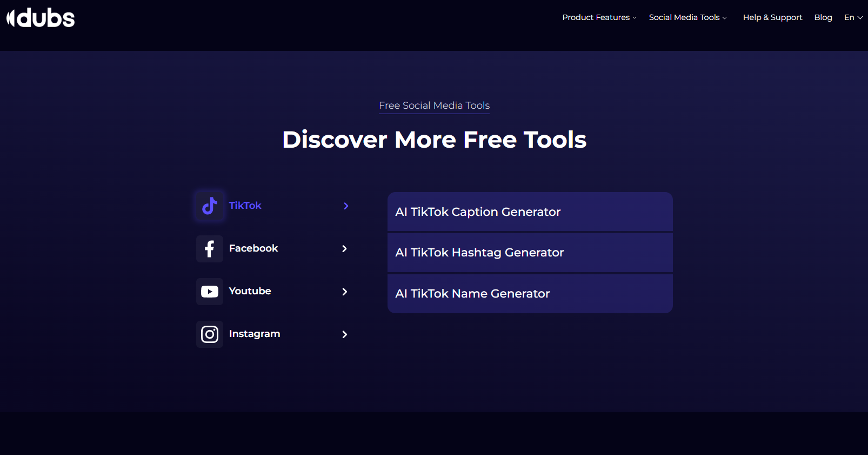Select the Facebook icon
868x455 pixels.
click(210, 249)
